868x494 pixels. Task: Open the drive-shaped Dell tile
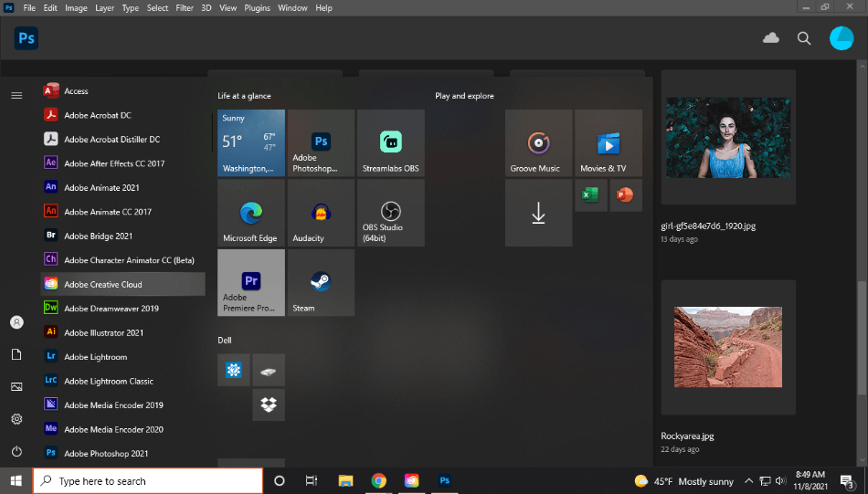click(x=269, y=370)
